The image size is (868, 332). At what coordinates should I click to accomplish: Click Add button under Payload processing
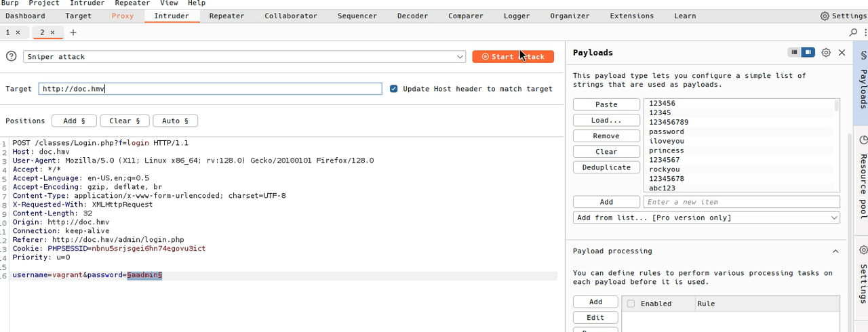595,302
